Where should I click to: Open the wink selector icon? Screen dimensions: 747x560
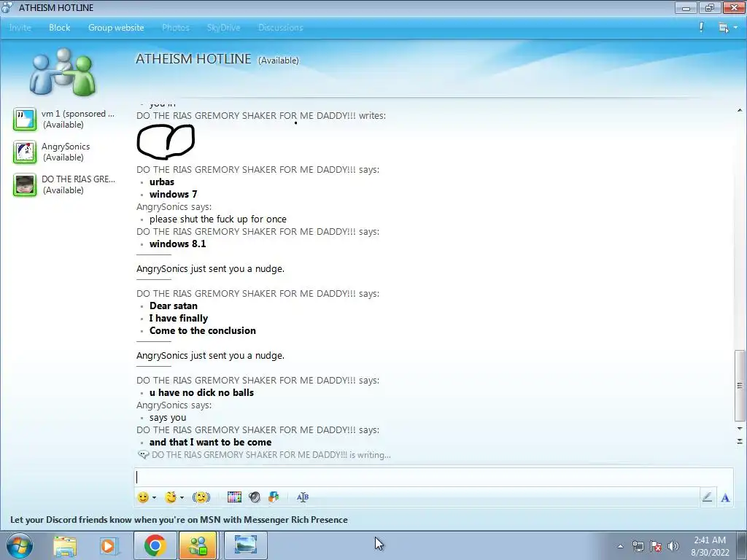pyautogui.click(x=171, y=497)
